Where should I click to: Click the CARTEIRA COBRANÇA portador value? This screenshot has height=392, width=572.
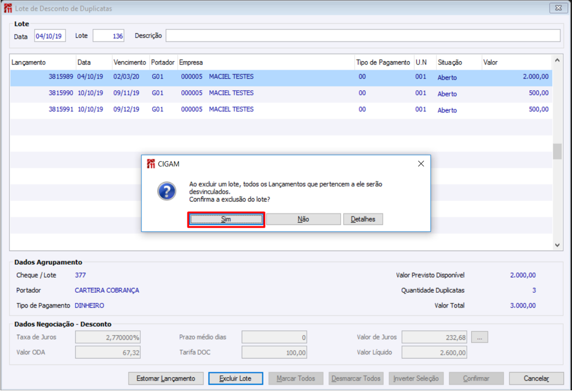click(x=107, y=290)
